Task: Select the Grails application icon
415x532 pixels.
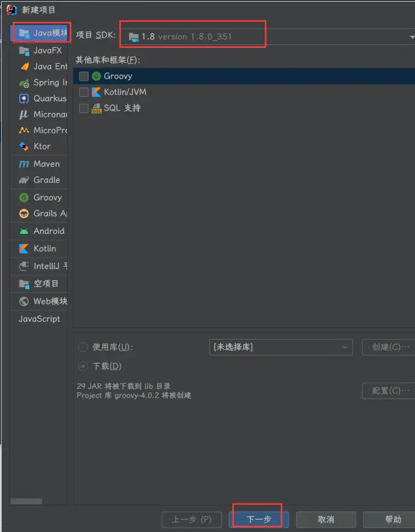Action: click(24, 214)
